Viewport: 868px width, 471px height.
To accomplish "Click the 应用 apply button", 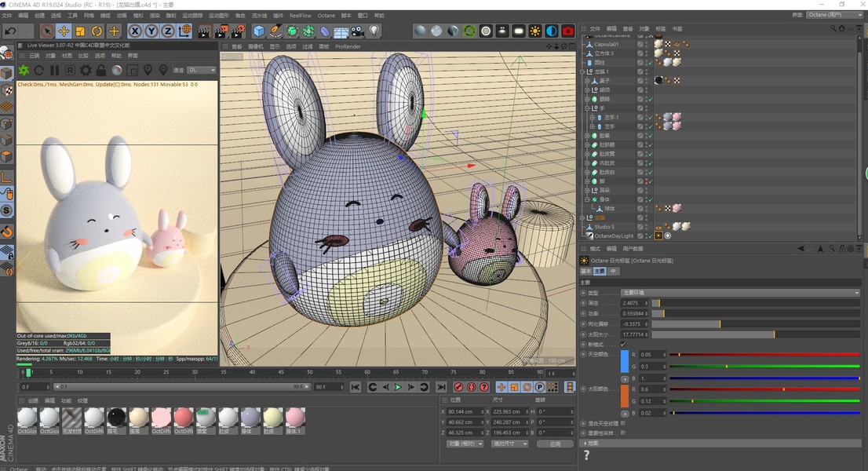I will point(555,444).
